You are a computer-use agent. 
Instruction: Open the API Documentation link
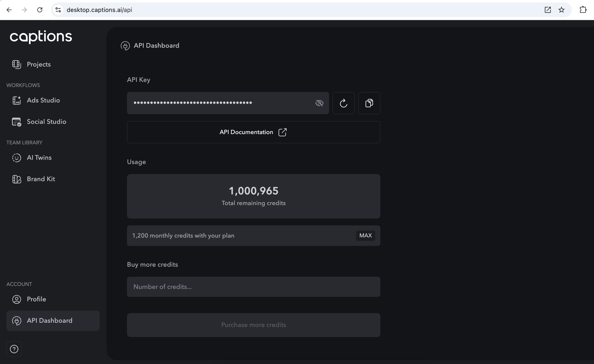(254, 132)
